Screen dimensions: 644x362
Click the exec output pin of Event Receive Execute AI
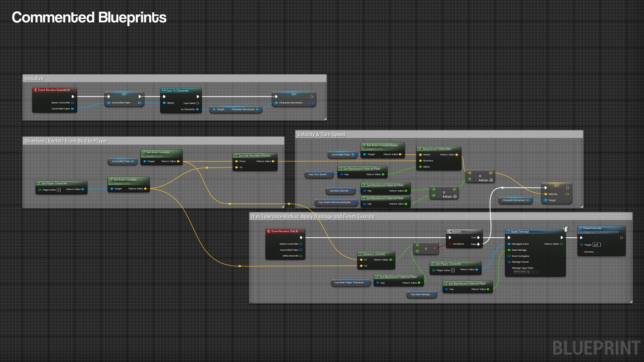tap(73, 97)
